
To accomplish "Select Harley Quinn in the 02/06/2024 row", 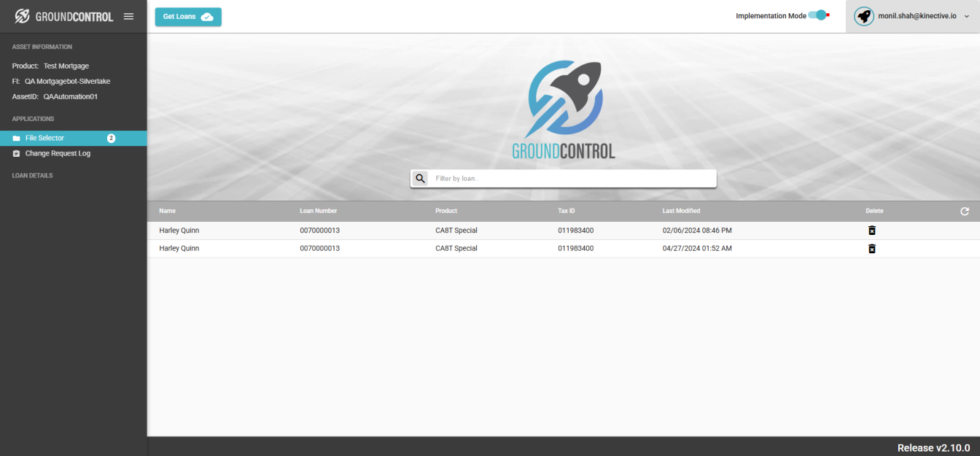I will (179, 231).
